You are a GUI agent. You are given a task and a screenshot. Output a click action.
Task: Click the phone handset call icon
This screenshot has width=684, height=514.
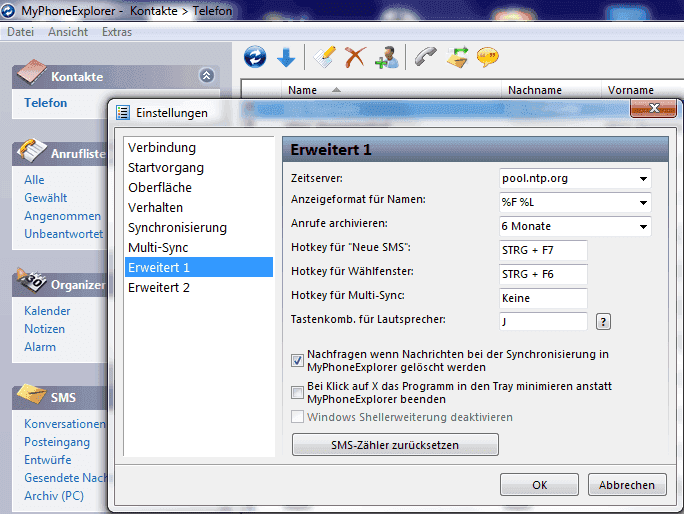pos(425,57)
